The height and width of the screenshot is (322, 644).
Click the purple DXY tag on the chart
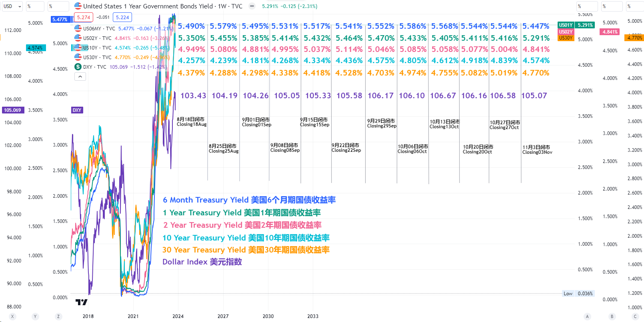coord(77,110)
